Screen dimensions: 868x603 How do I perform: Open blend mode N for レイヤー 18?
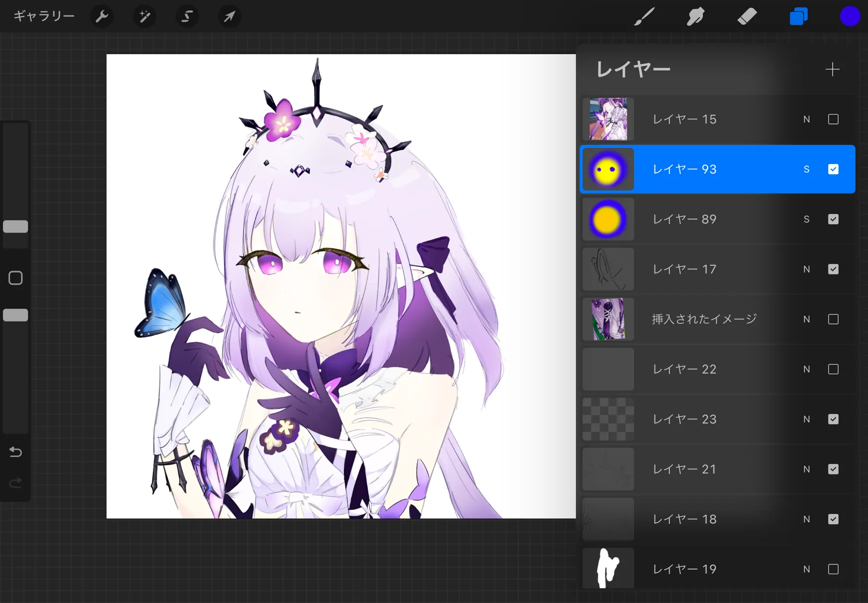[x=807, y=519]
